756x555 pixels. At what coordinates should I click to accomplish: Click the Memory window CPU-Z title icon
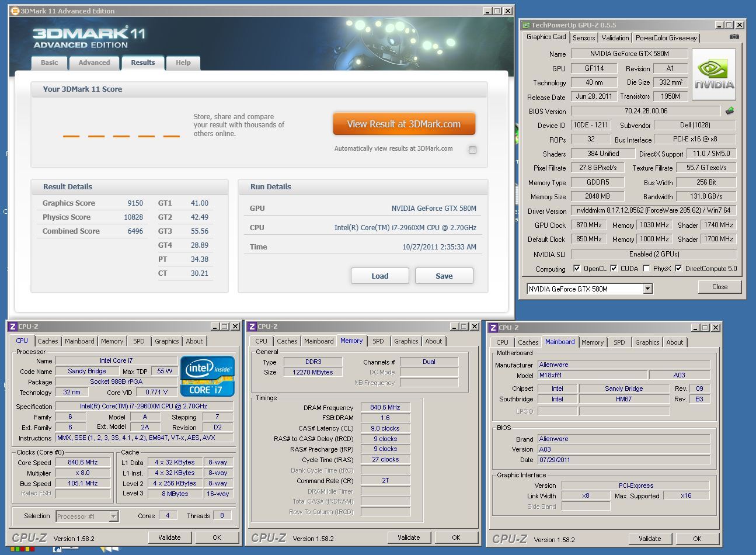[252, 327]
